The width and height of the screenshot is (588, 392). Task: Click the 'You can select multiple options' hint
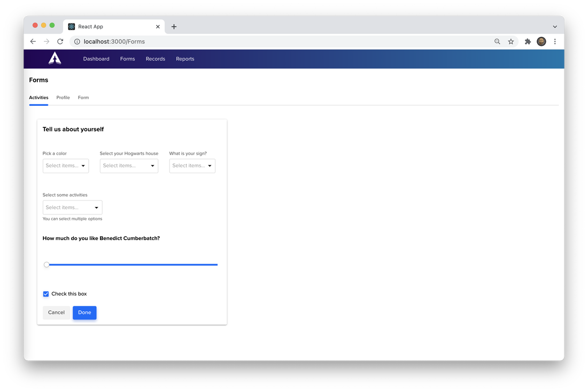tap(72, 219)
